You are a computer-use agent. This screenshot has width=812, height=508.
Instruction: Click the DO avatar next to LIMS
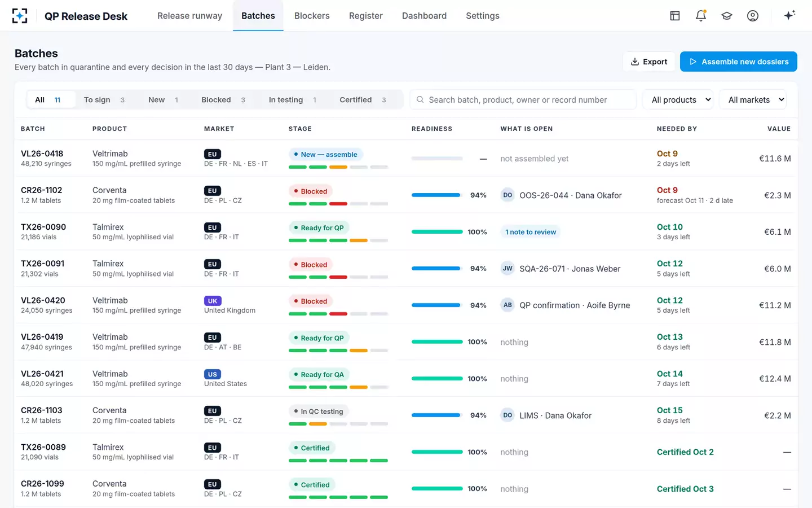coord(507,415)
